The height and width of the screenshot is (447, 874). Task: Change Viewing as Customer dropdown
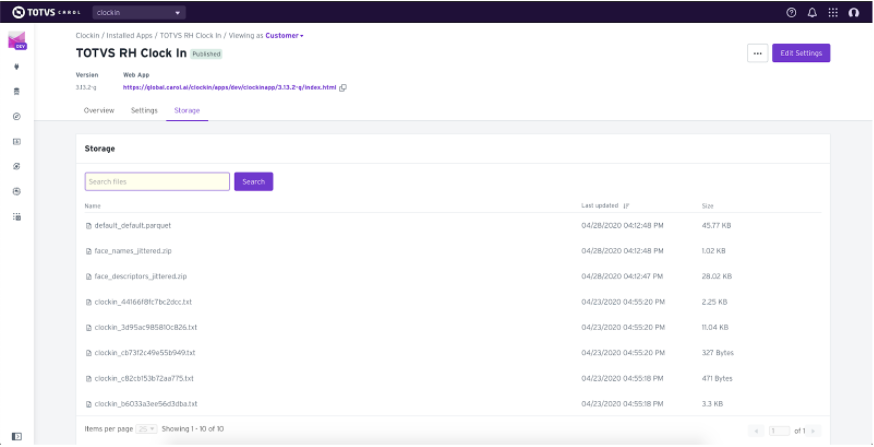click(x=284, y=36)
